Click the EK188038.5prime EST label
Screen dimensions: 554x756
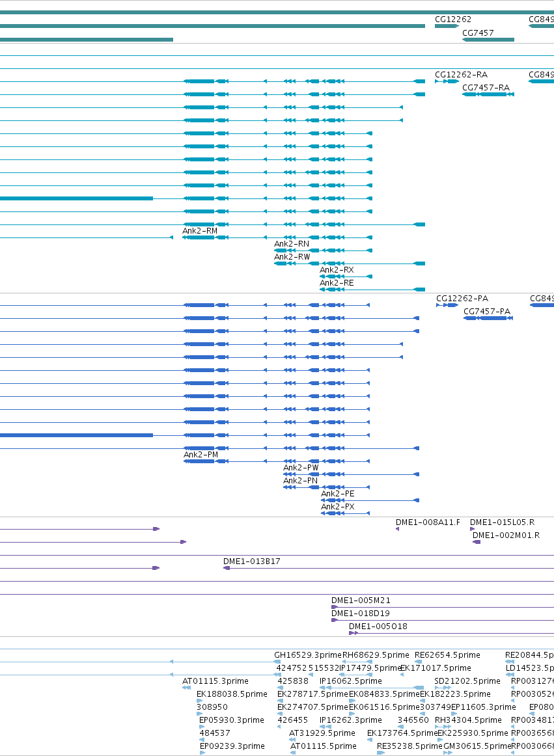(x=232, y=694)
